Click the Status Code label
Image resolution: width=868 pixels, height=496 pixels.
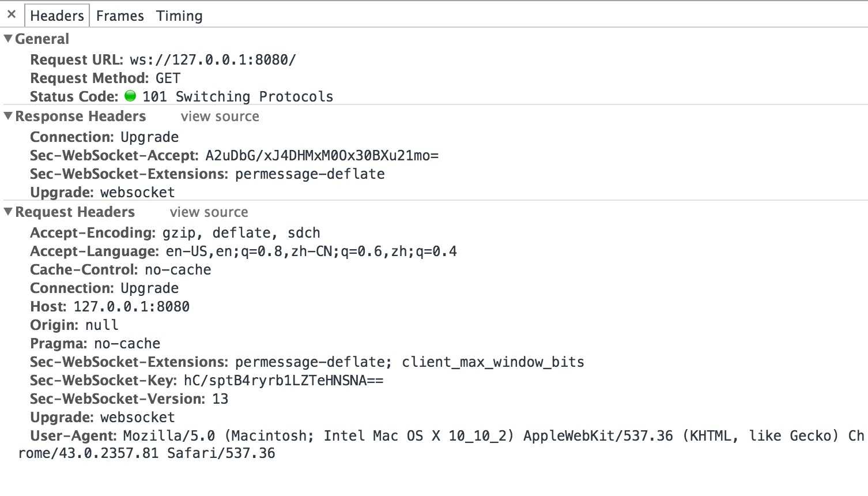[x=74, y=97]
